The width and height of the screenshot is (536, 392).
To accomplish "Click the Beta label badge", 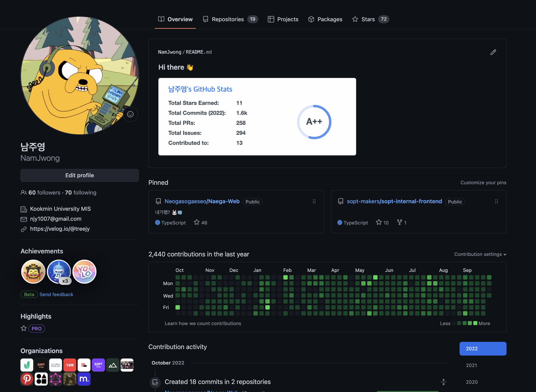I will tap(29, 294).
